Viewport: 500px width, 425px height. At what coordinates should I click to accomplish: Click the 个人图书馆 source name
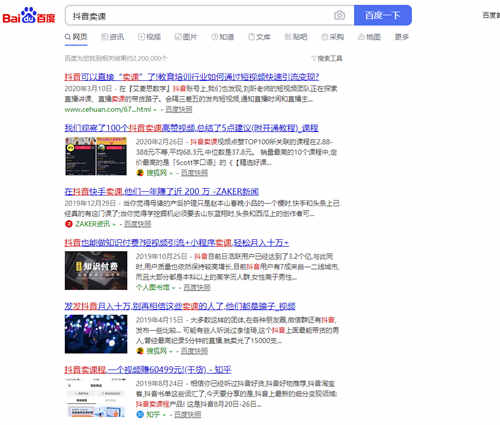coord(153,287)
